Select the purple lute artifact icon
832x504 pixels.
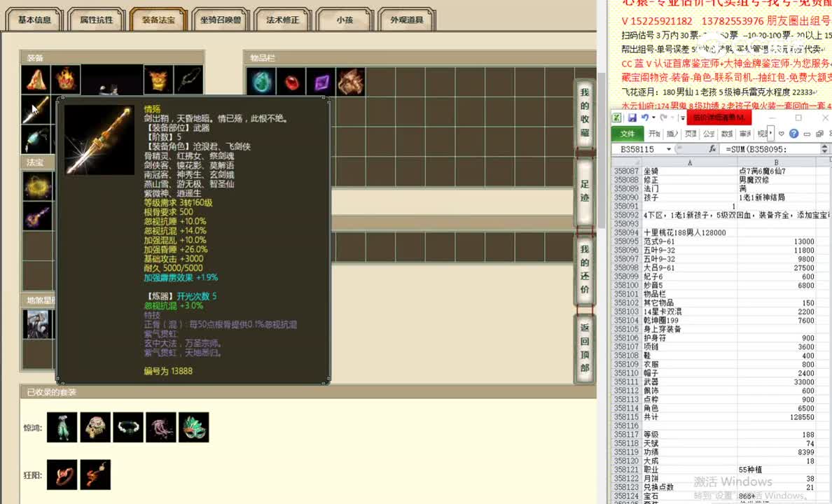click(38, 216)
